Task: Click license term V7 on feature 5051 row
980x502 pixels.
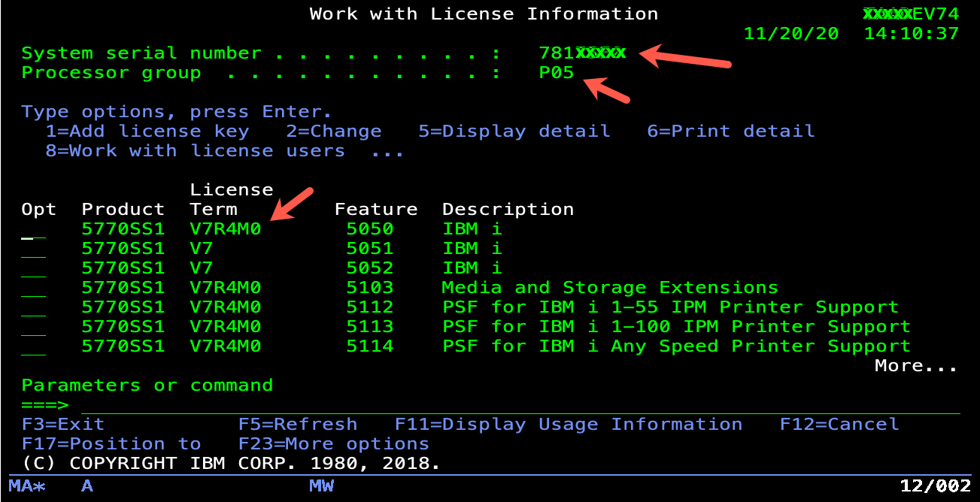Action: click(202, 249)
